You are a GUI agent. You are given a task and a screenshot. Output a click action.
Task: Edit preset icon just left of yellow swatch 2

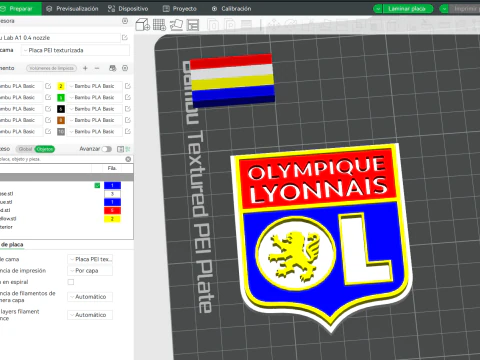point(48,86)
